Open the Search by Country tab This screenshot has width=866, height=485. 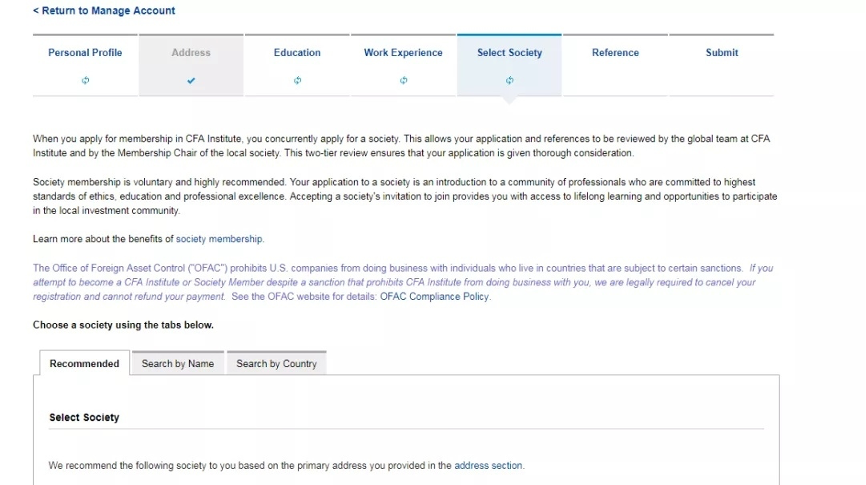click(x=276, y=364)
